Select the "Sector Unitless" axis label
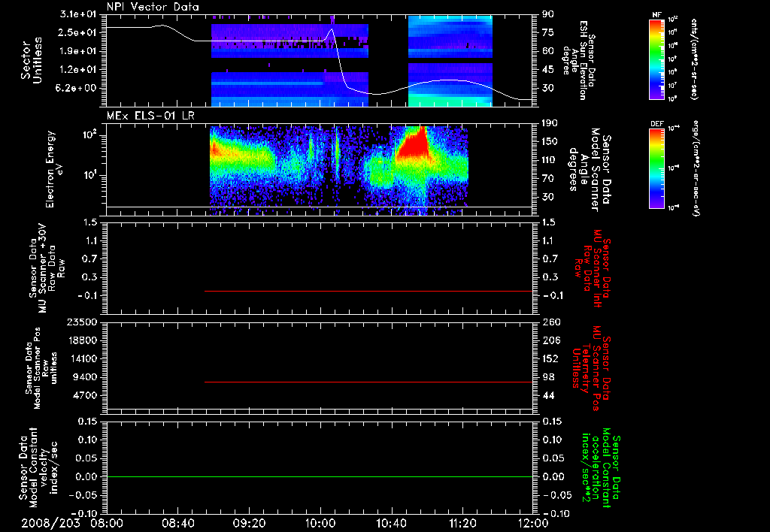This screenshot has width=770, height=532. point(32,60)
